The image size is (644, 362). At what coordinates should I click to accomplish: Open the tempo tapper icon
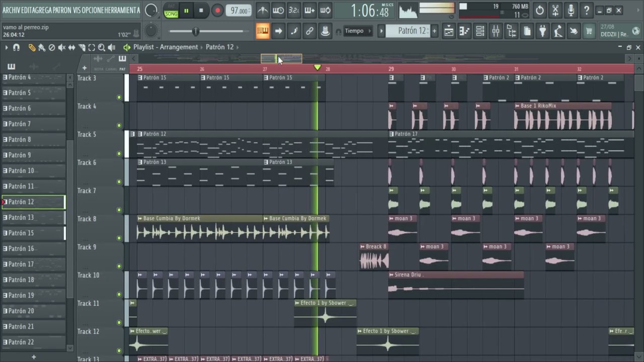click(558, 31)
